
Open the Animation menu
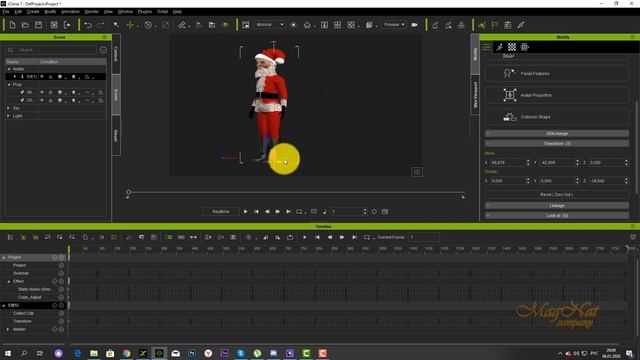70,12
